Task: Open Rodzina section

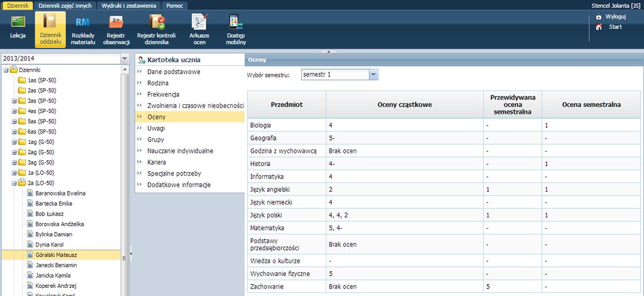Action: pos(158,83)
